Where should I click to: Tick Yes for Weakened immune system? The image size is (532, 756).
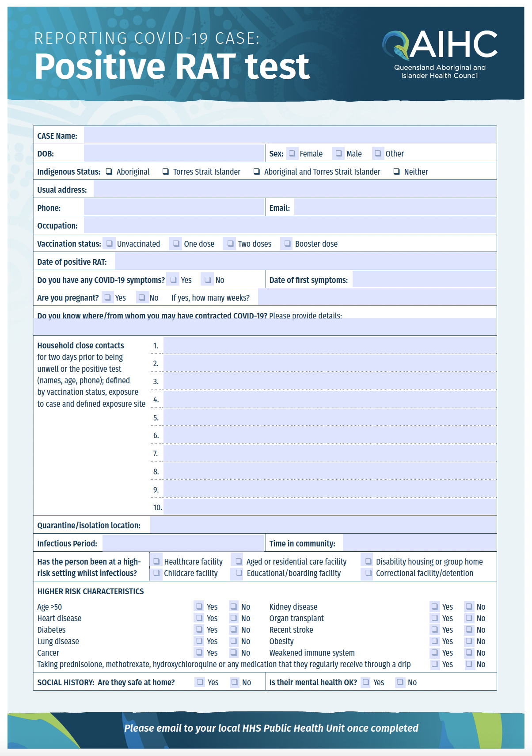(435, 653)
